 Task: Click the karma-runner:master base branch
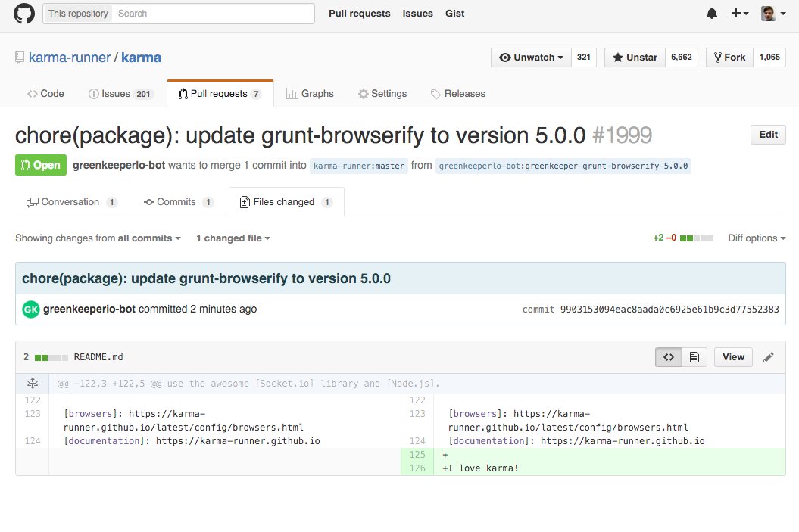tap(359, 166)
